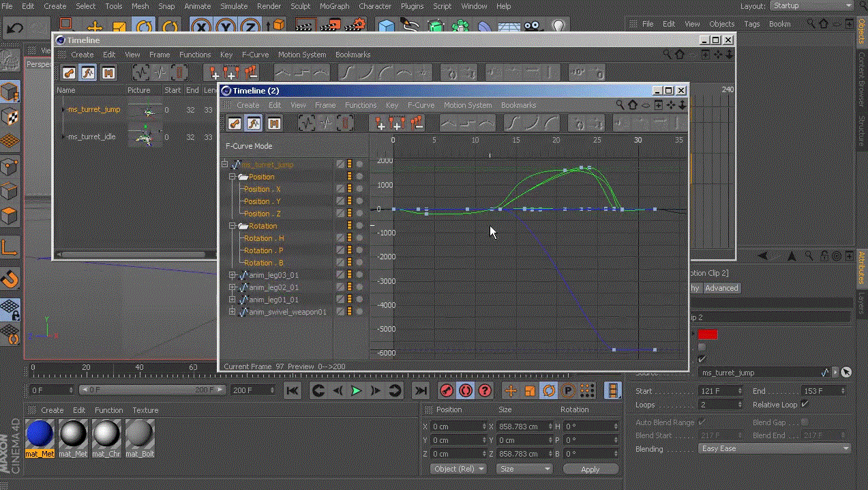Open Bookmarks menu in back Timeline window
This screenshot has width=868, height=490.
click(x=353, y=55)
